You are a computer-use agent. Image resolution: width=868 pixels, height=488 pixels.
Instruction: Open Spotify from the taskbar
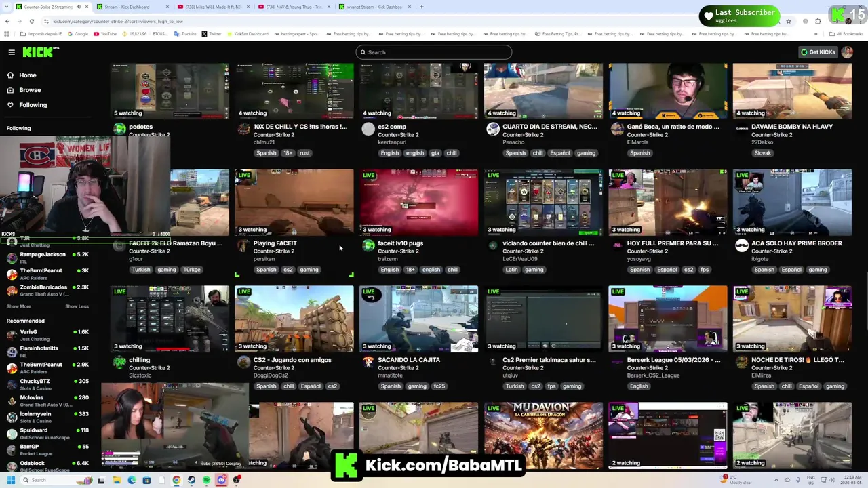tap(206, 480)
